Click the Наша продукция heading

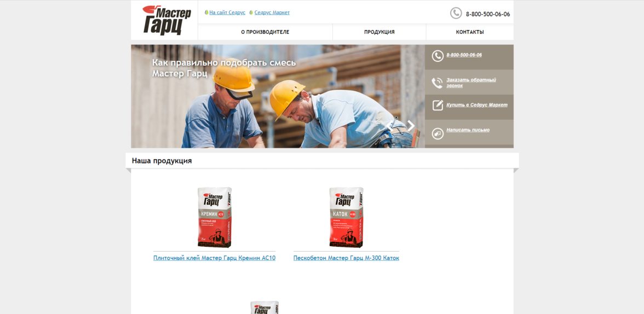(162, 161)
